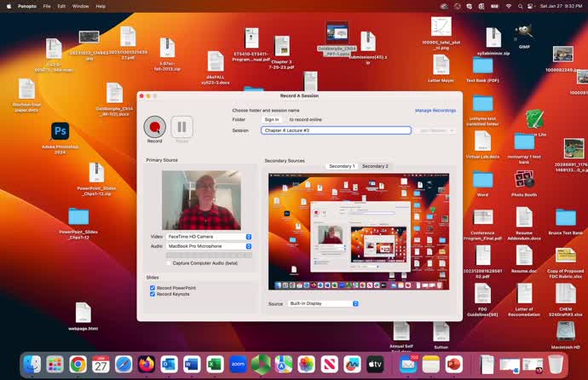Switch to the Secondary 2 tab
Viewport: 588px width, 380px height.
pos(374,166)
